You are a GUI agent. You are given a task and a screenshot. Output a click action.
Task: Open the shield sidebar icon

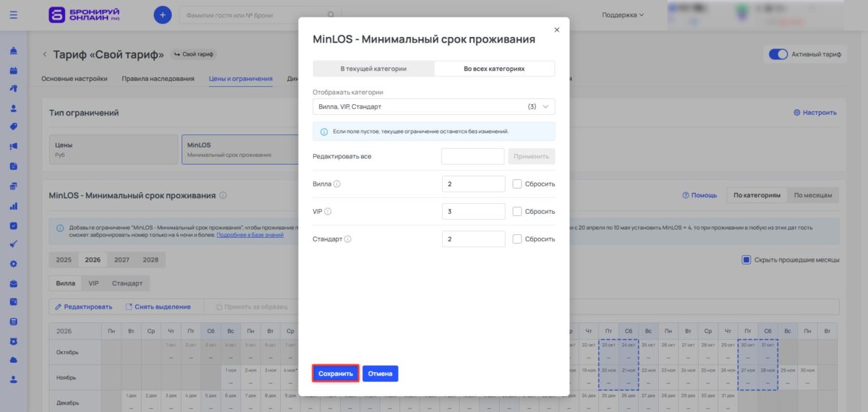click(13, 340)
